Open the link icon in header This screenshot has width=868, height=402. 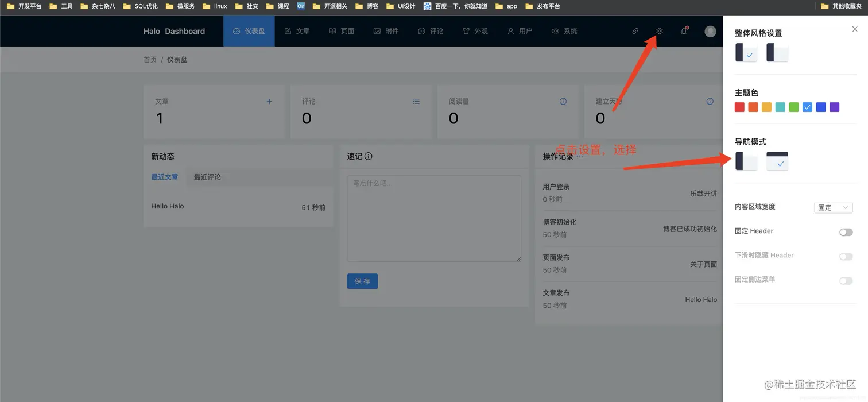(635, 31)
